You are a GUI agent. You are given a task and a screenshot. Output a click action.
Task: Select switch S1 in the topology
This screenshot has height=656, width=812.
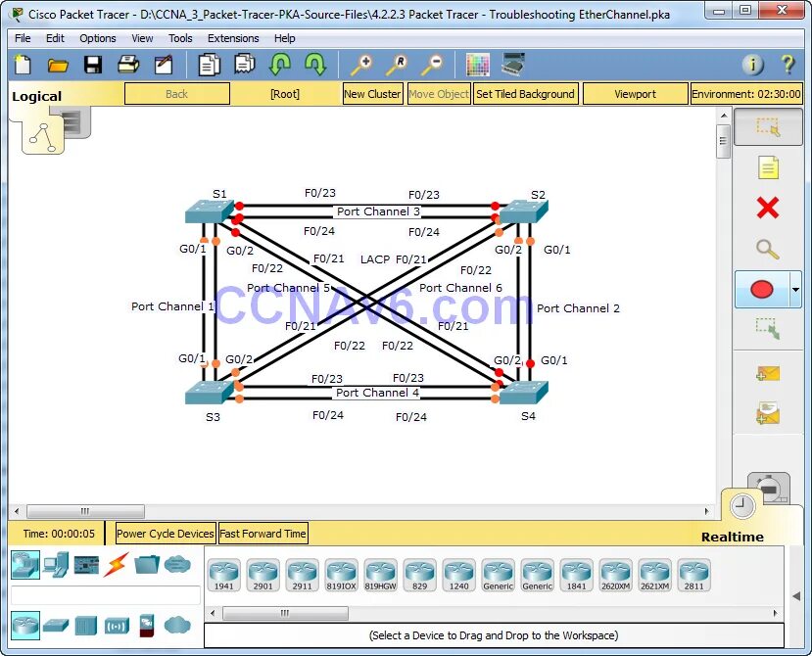point(210,211)
